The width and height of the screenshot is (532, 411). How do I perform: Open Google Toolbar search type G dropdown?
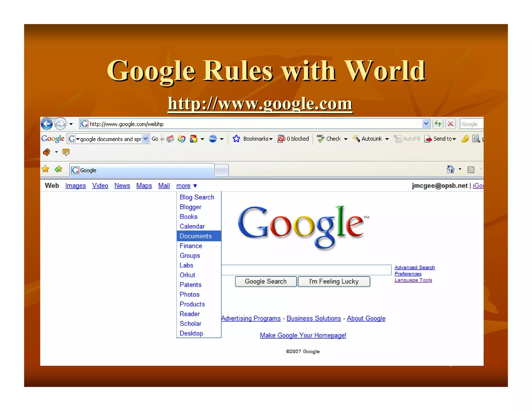[74, 139]
